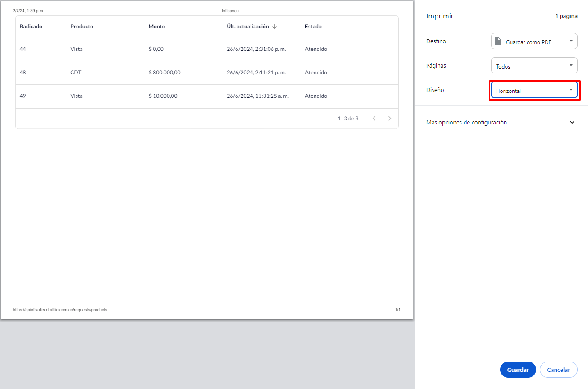Viewport: 588px width, 389px height.
Task: Click the PDF file icon in Destino
Action: (x=497, y=41)
